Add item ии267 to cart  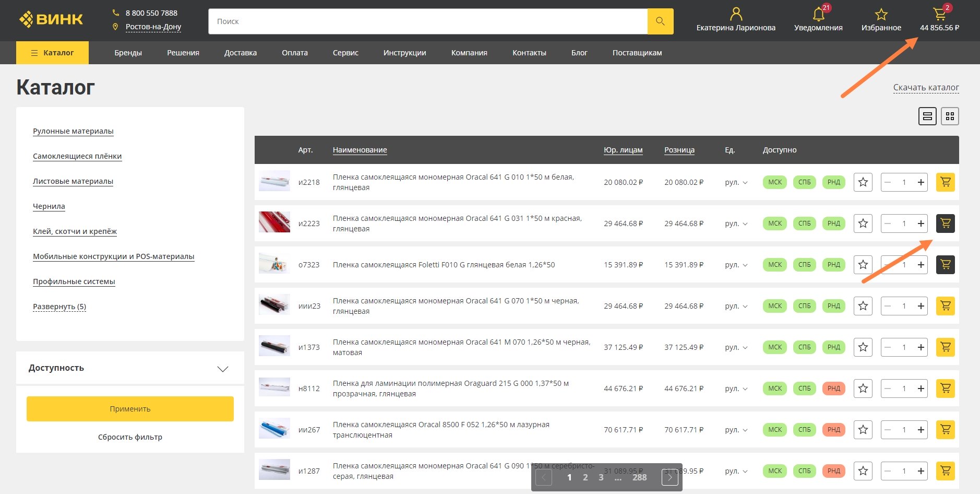(945, 430)
